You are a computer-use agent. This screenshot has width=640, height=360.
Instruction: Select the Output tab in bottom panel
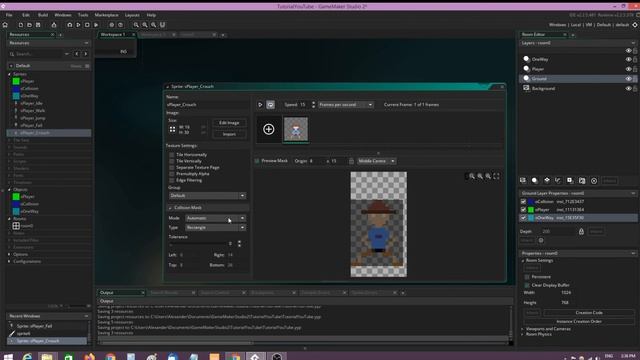click(107, 293)
